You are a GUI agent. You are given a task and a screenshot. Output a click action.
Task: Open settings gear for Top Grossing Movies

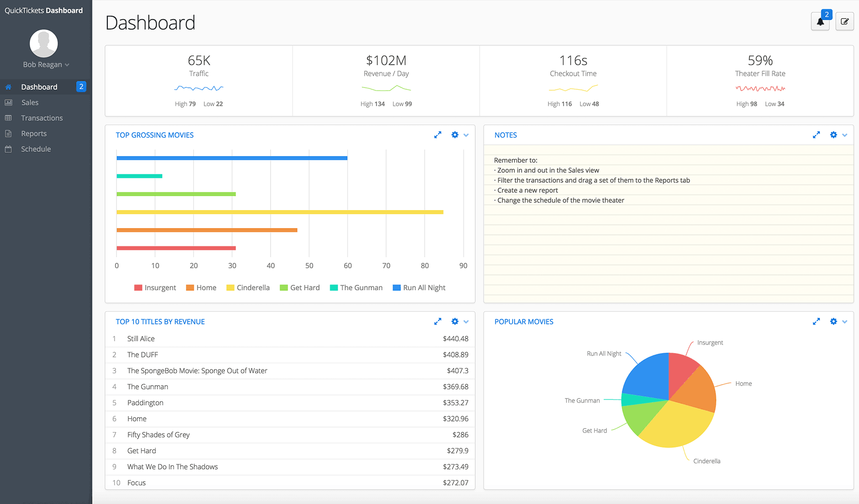click(455, 135)
